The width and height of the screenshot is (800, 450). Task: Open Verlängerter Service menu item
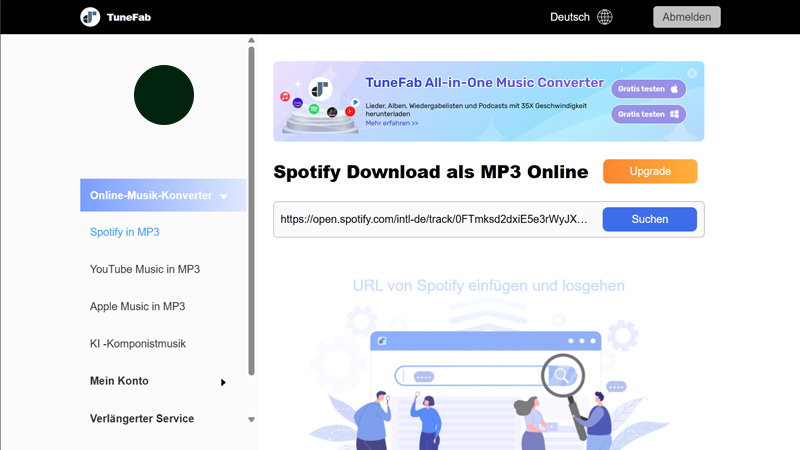coord(142,418)
